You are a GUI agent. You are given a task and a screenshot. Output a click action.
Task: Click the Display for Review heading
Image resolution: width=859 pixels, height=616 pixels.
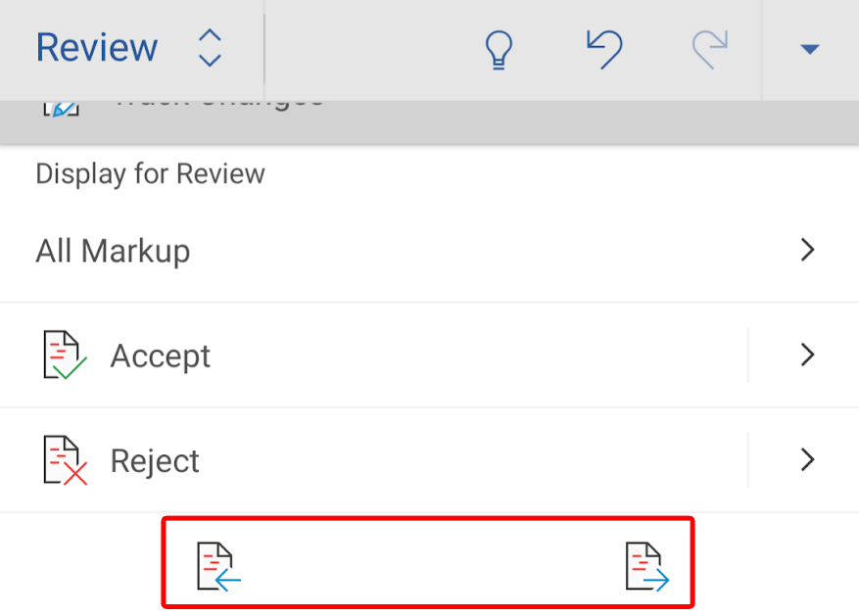pos(150,174)
